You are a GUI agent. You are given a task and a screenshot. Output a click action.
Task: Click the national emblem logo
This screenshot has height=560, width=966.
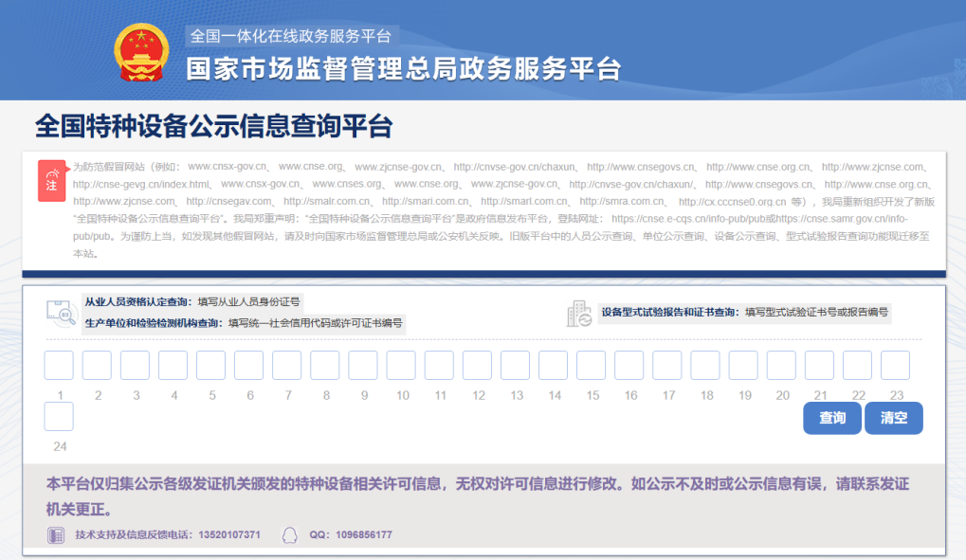(141, 53)
